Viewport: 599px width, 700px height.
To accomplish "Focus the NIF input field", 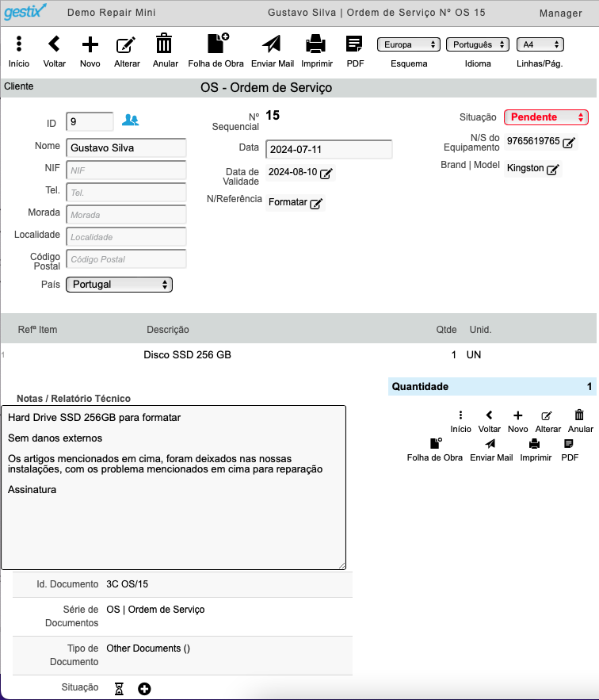I will coord(126,170).
